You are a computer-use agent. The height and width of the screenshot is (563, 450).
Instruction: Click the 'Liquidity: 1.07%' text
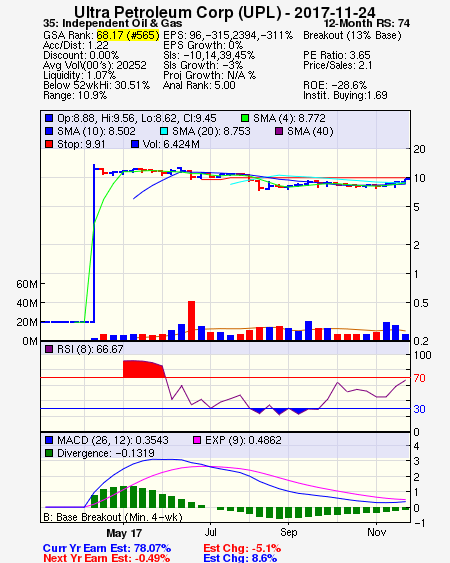[x=79, y=75]
